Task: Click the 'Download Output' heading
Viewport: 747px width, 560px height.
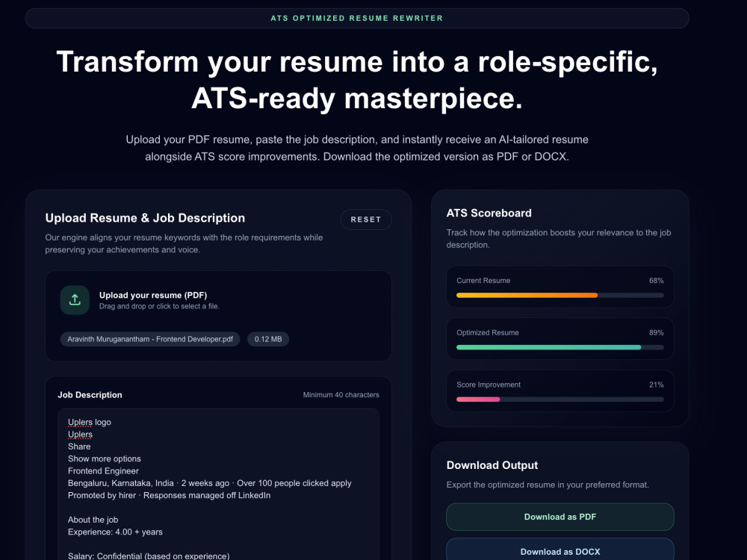Action: (492, 465)
